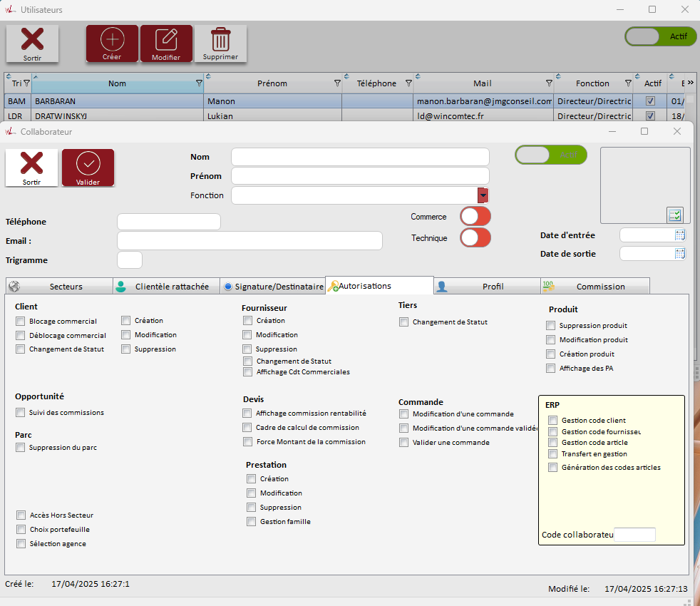Toggle the Actif switch in the Utilisateurs window

click(660, 36)
